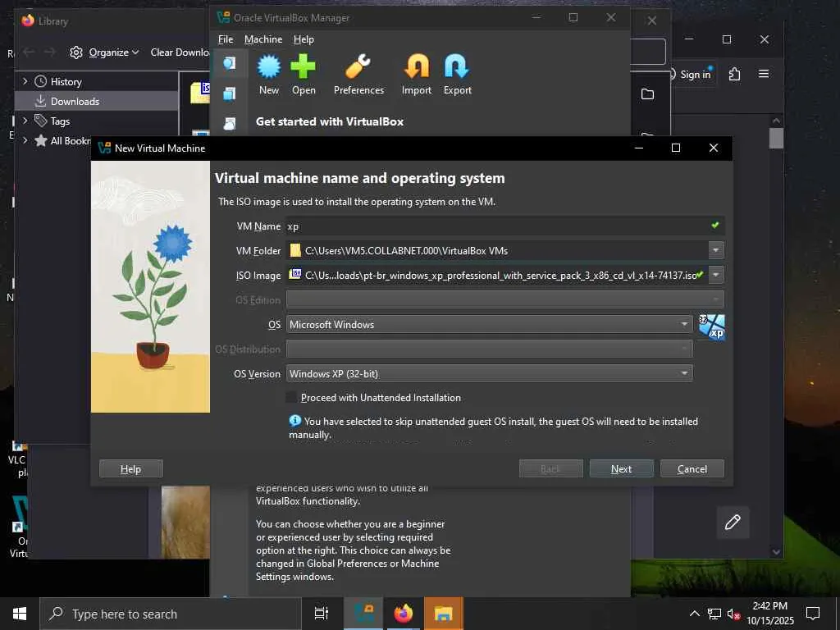
Task: Show hidden system tray icons
Action: pyautogui.click(x=694, y=614)
